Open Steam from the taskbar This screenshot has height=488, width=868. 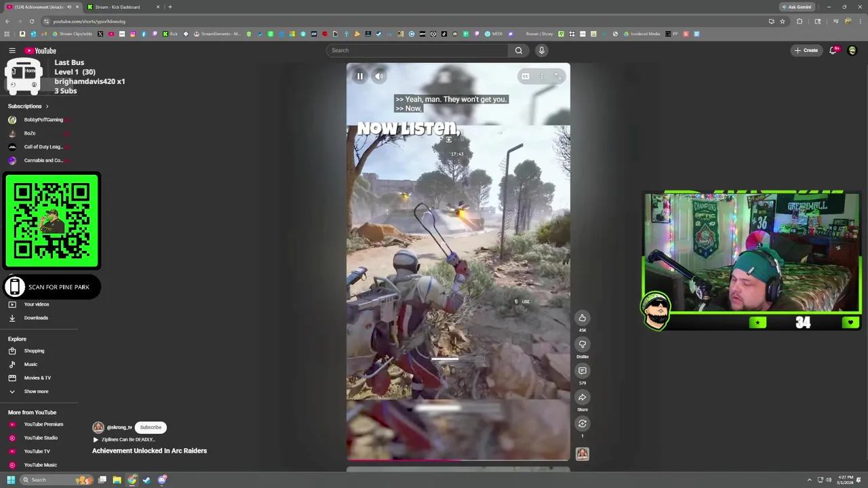point(146,480)
